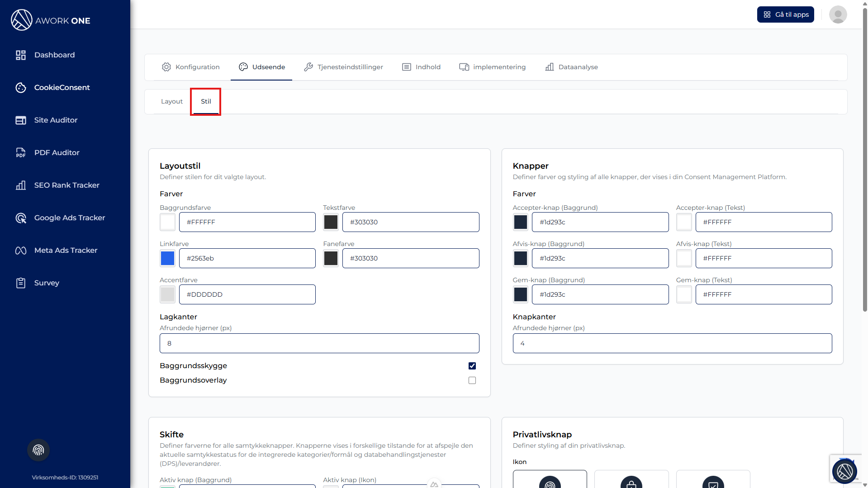Open the Linkfarve blue color swatch

click(167, 258)
